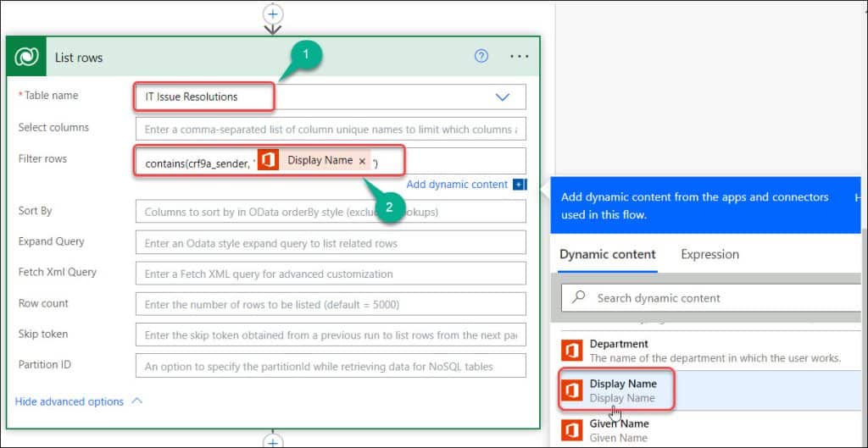
Task: Open the help icon on List rows card
Action: [x=481, y=56]
